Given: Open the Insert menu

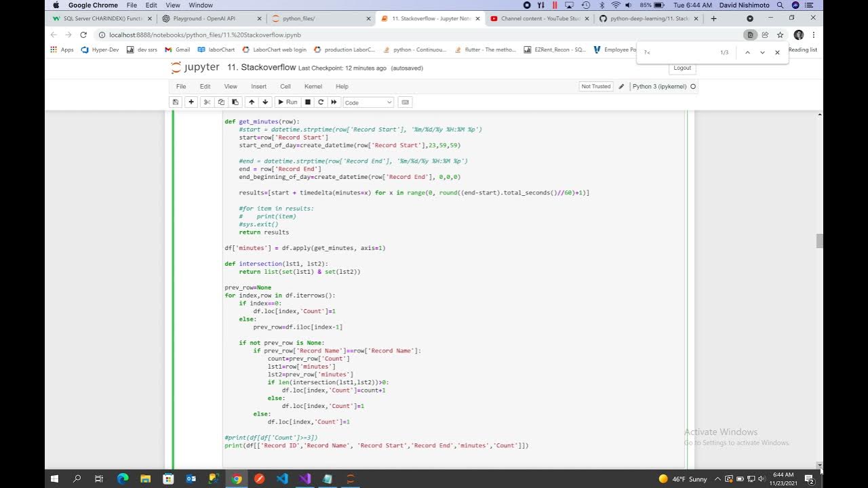Looking at the screenshot, I should click(x=258, y=86).
